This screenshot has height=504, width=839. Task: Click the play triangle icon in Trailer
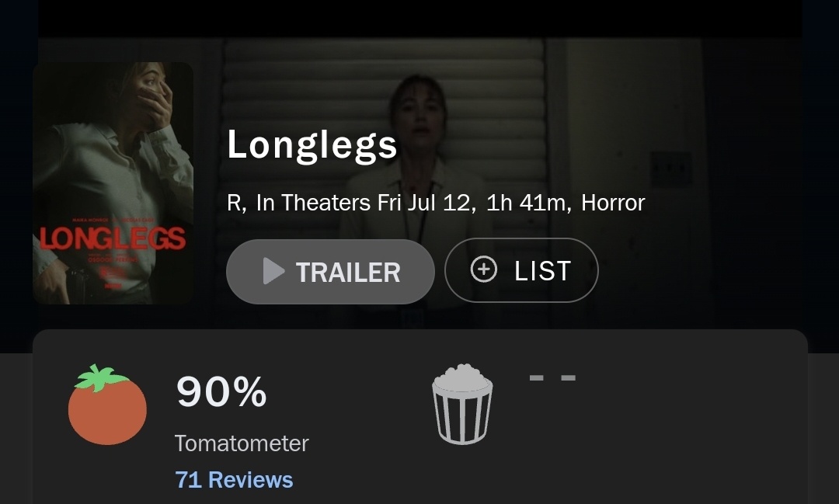point(273,271)
